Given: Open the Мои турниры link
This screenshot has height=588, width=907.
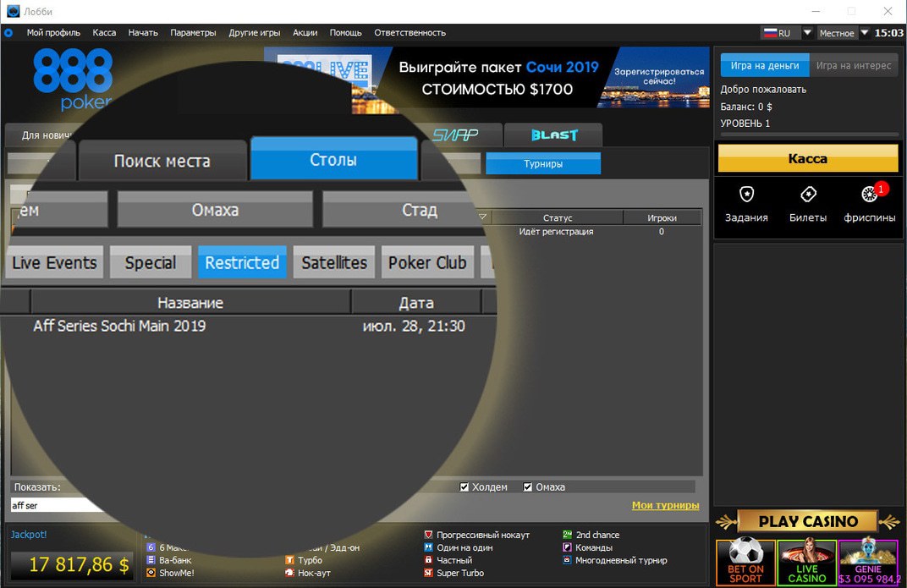Looking at the screenshot, I should pos(667,504).
